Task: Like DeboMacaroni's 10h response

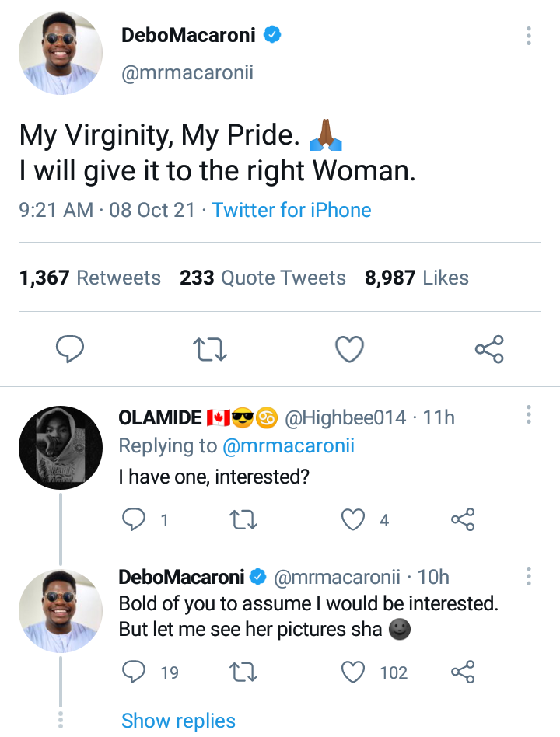Action: pos(354,672)
